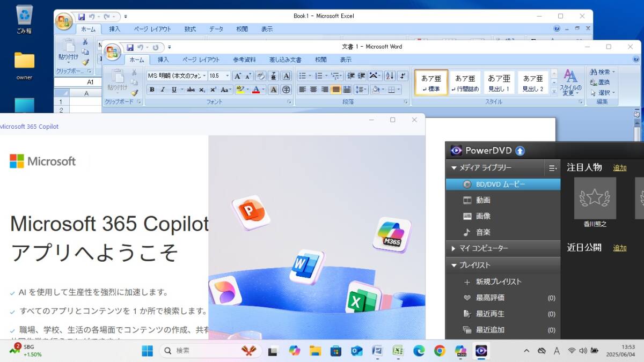Toggle justify alignment in Word
644x362 pixels.
tap(335, 90)
